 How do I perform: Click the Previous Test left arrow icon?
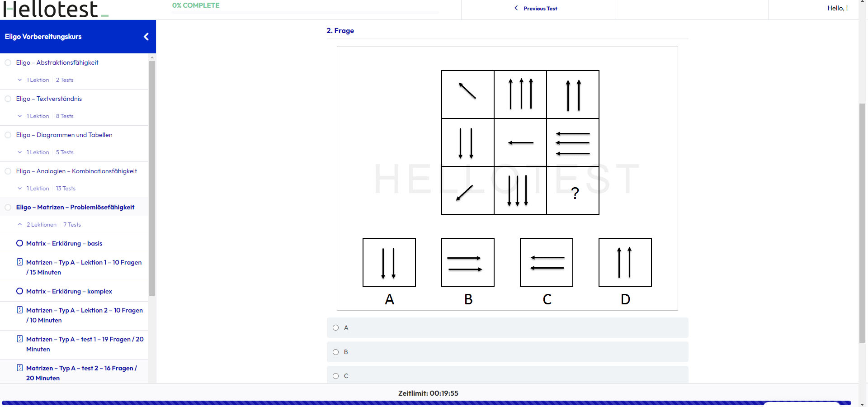click(x=516, y=8)
